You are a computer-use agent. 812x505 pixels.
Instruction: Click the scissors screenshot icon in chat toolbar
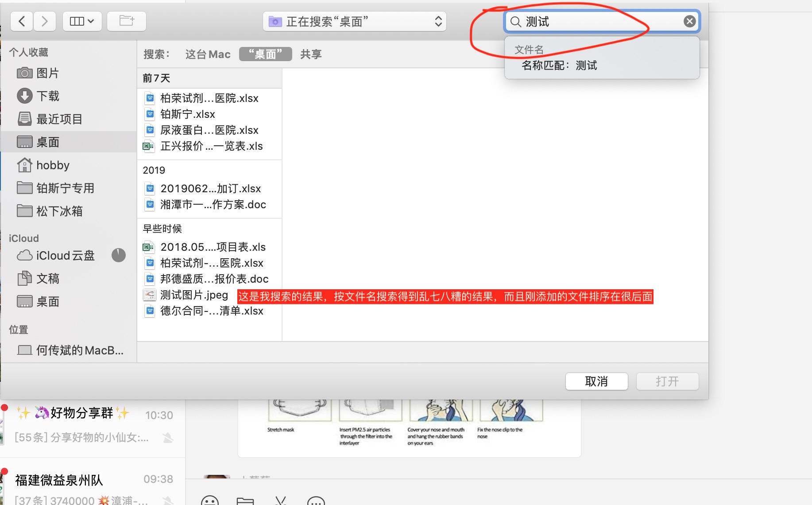click(281, 501)
